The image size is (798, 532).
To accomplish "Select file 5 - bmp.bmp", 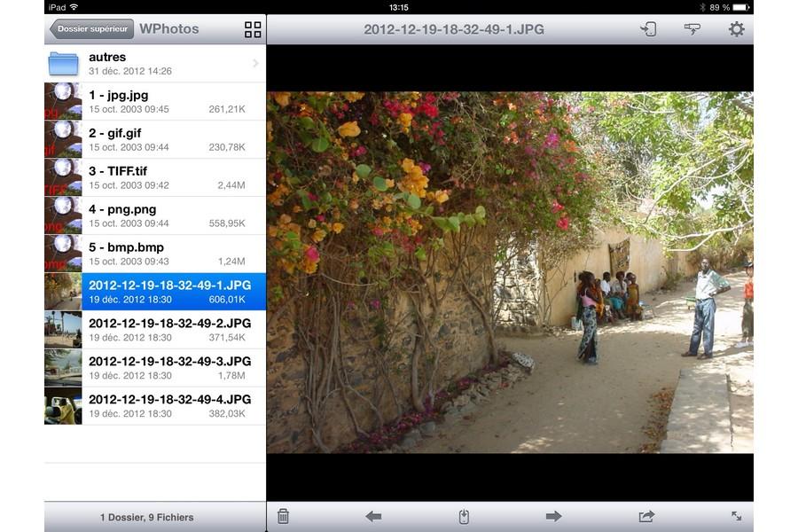I will [155, 254].
